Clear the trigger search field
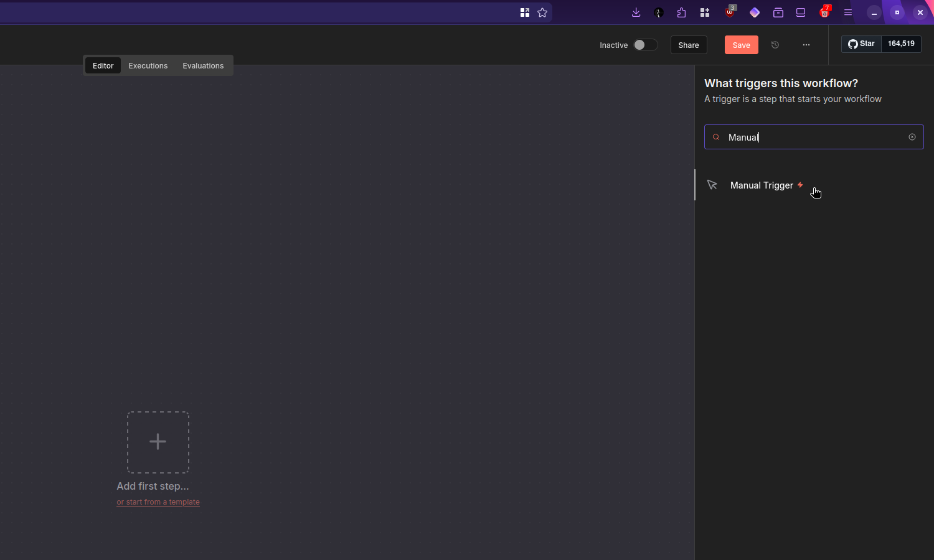The height and width of the screenshot is (560, 934). pos(912,137)
